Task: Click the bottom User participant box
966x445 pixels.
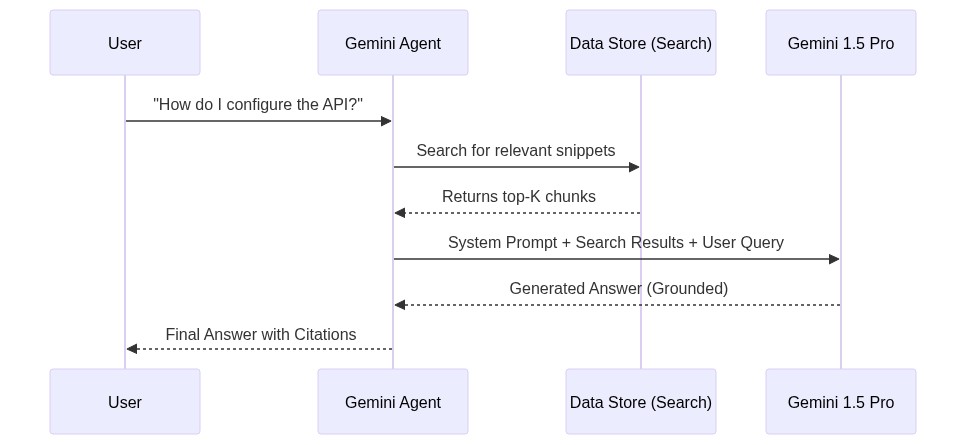Action: pos(125,402)
